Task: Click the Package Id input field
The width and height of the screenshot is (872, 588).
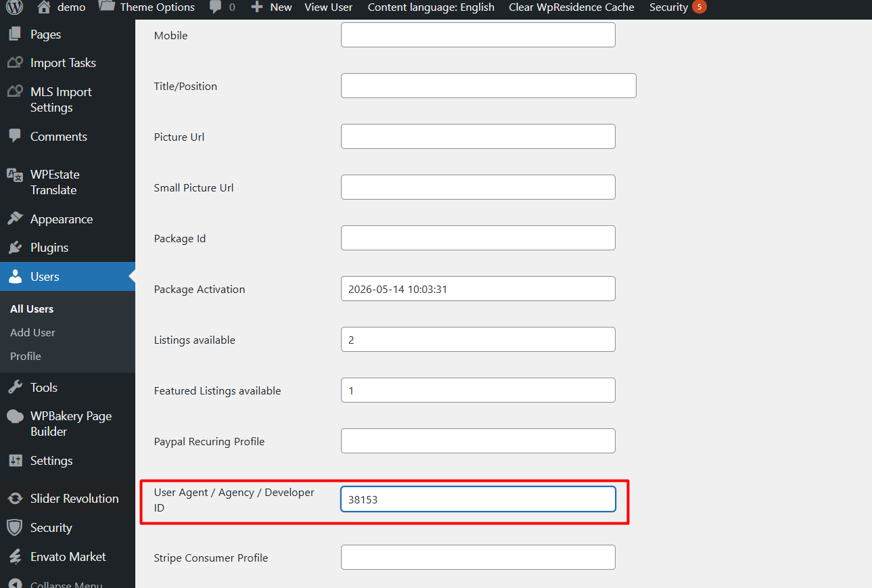Action: [x=478, y=238]
